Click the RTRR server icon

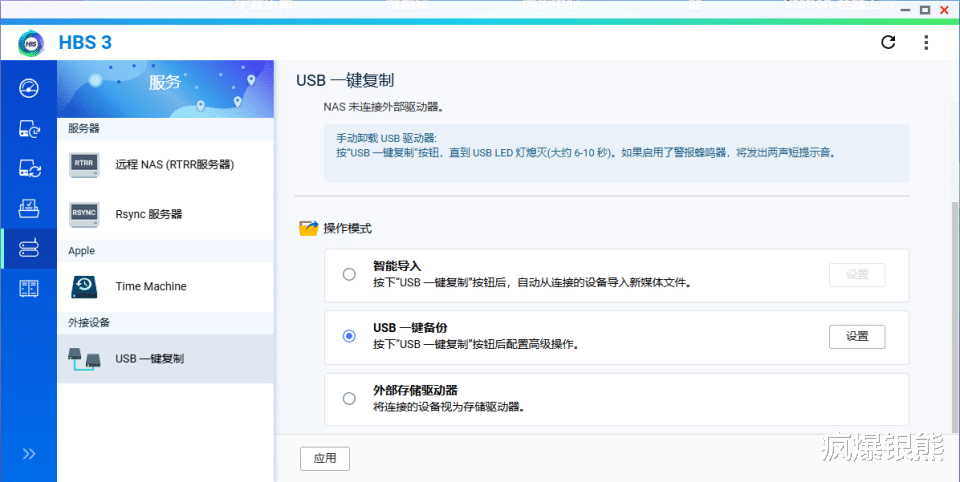tap(84, 165)
